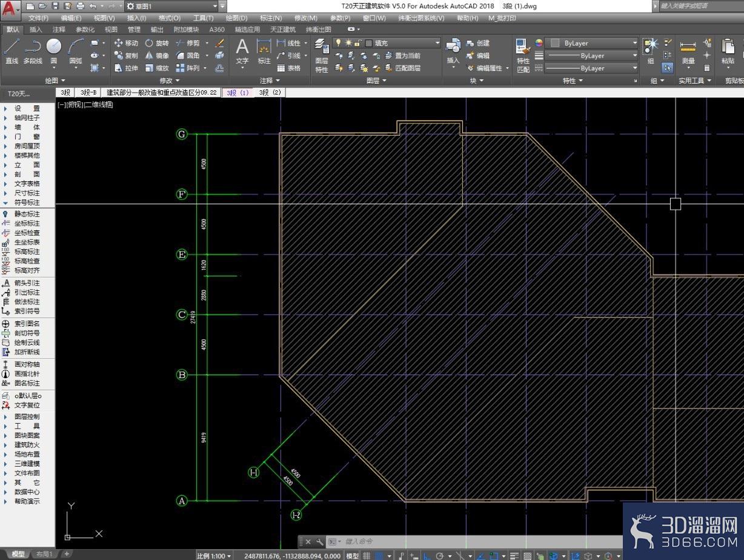The height and width of the screenshot is (560, 744).
Task: Click the 旋转 (Rotate) tool
Action: [156, 43]
